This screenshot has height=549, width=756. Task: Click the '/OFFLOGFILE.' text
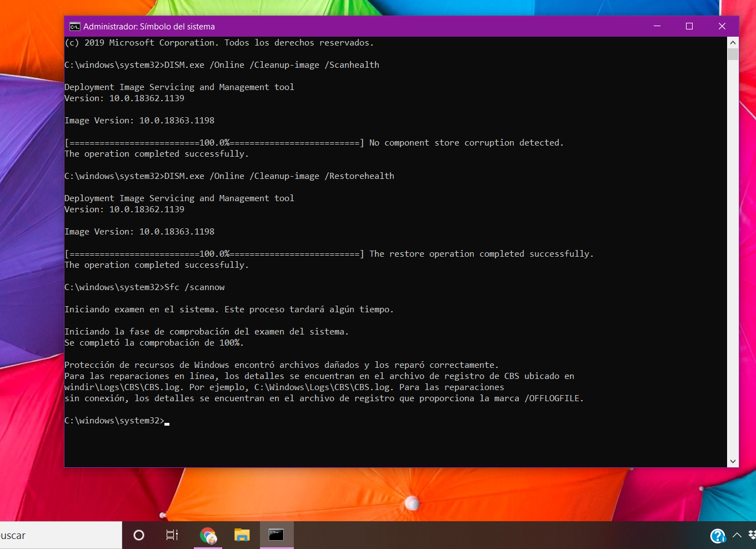tap(554, 398)
